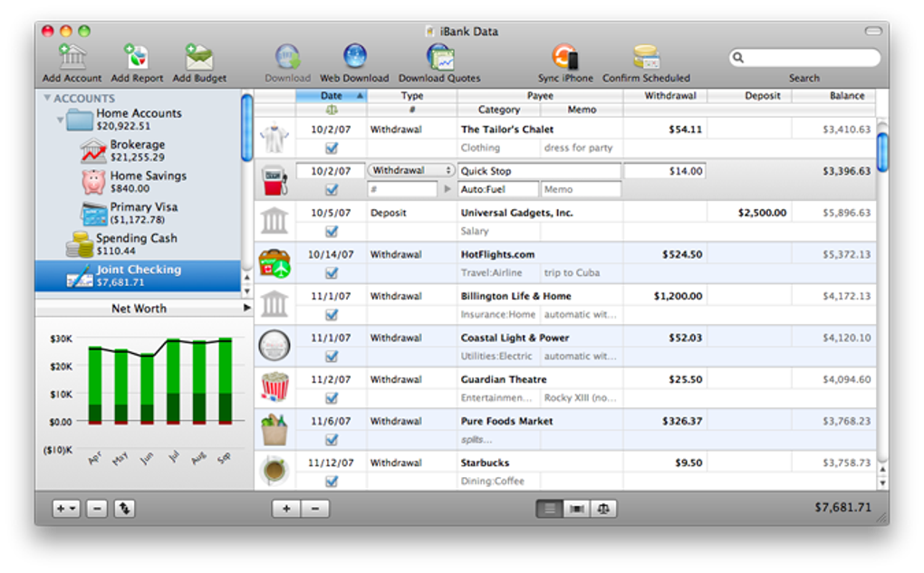Sort by the Date column header

coord(332,95)
